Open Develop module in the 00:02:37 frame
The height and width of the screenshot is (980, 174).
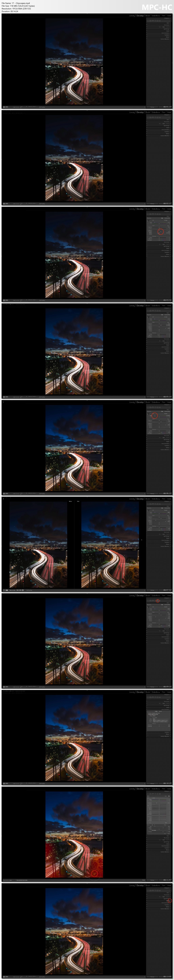tap(140, 112)
